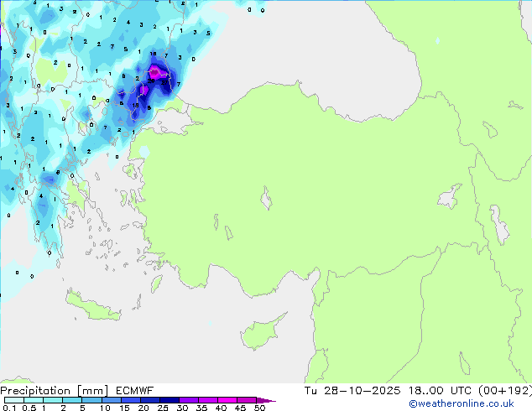
Task: Click the 'ECMWF' model label
Action: coord(135,391)
